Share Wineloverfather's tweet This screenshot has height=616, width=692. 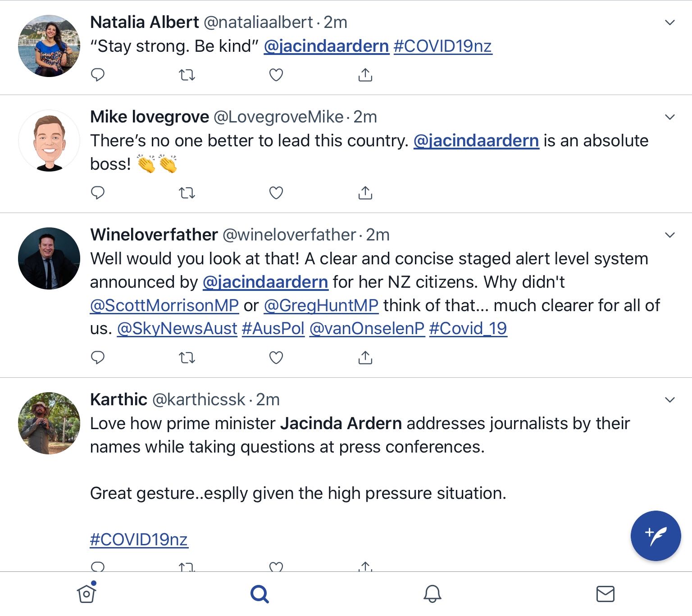click(365, 358)
